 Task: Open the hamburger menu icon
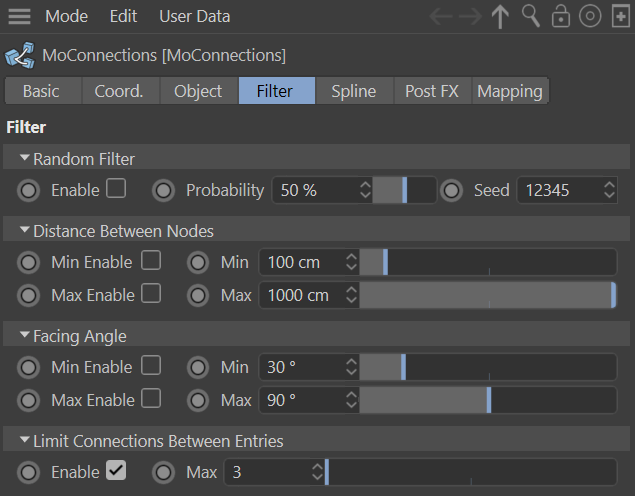click(19, 16)
